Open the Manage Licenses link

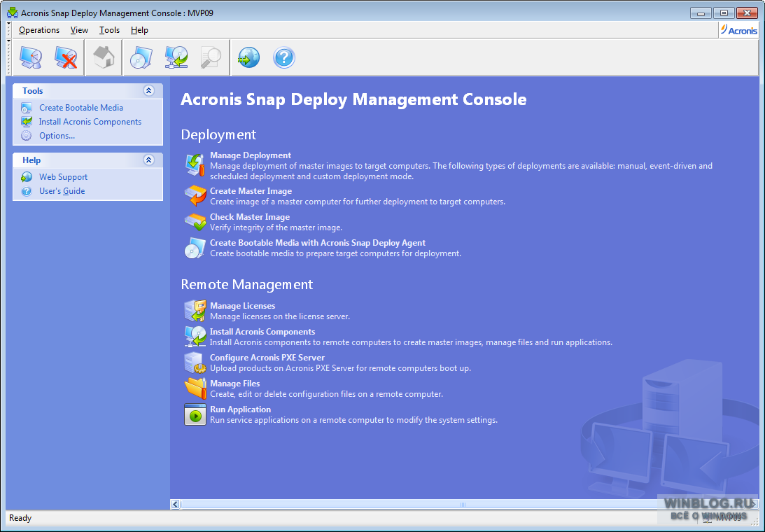click(242, 305)
